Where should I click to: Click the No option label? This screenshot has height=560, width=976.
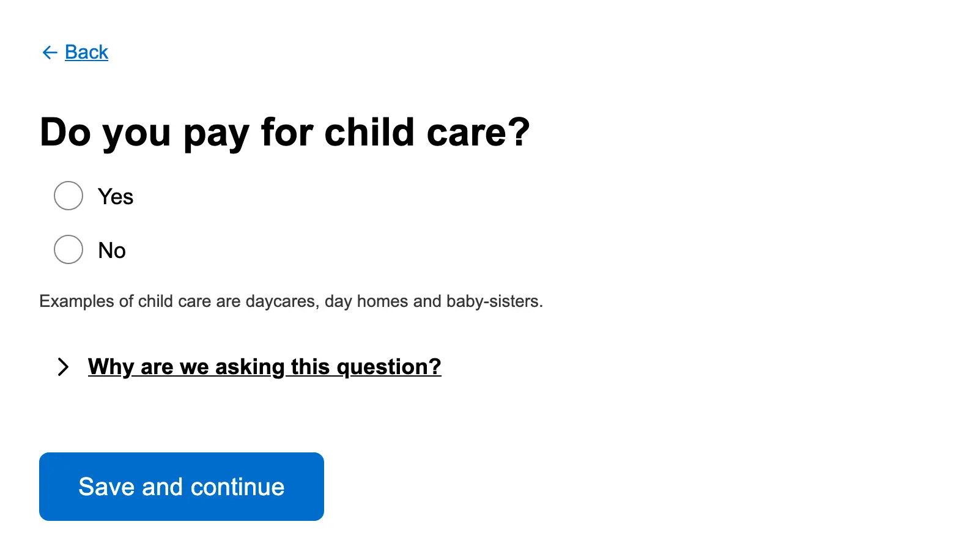pos(112,251)
